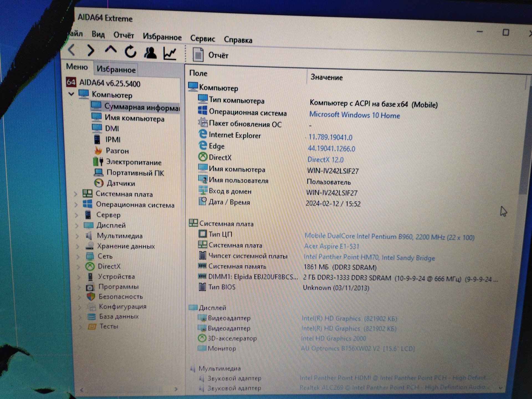Open the AU Optronics B156XW02 monitor link
Image resolution: width=532 pixels, height=399 pixels.
[358, 348]
